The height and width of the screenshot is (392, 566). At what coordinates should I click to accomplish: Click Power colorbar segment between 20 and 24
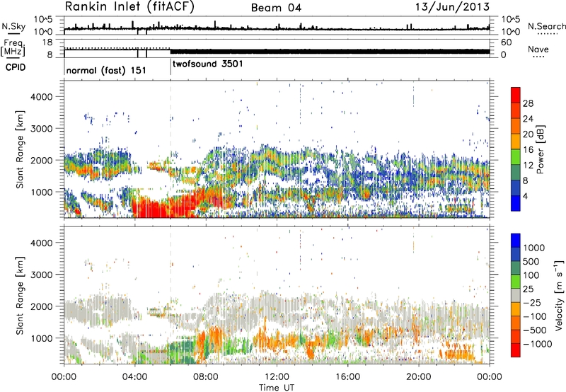516,127
